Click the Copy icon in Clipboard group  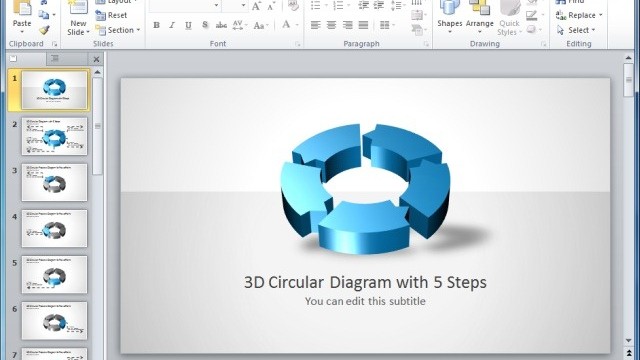44,15
